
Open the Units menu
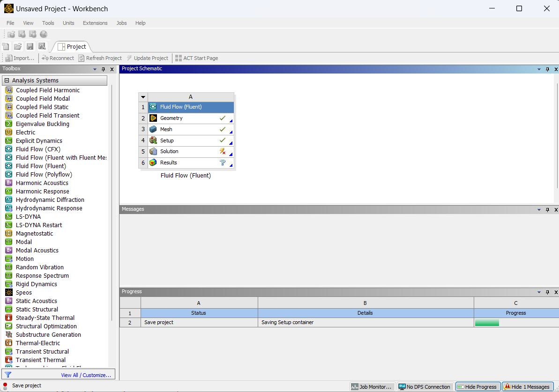pyautogui.click(x=68, y=23)
